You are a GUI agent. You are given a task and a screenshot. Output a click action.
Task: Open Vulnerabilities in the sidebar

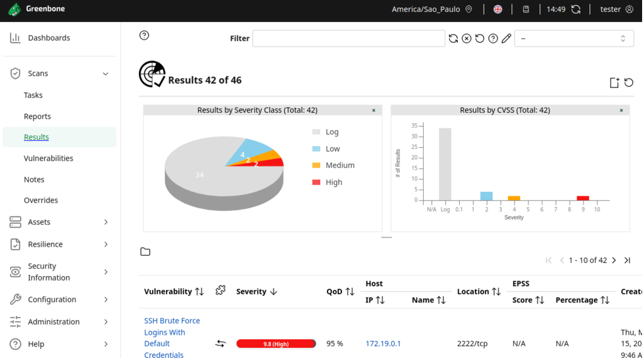click(48, 158)
